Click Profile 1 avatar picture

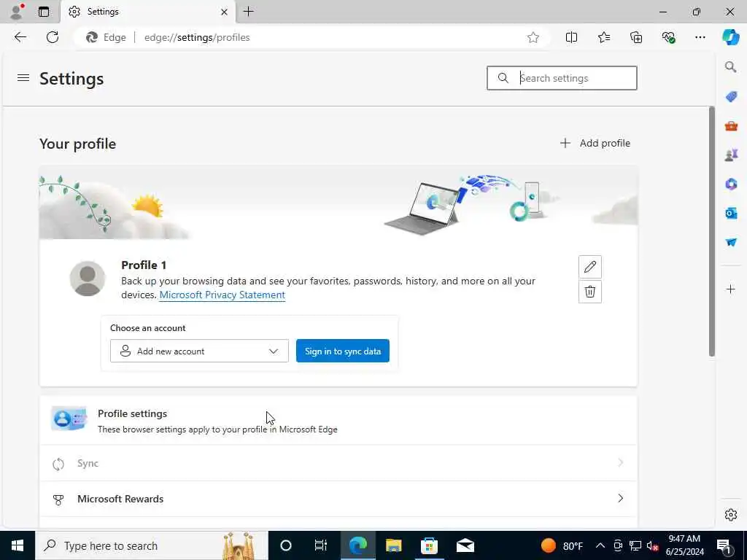pos(88,279)
